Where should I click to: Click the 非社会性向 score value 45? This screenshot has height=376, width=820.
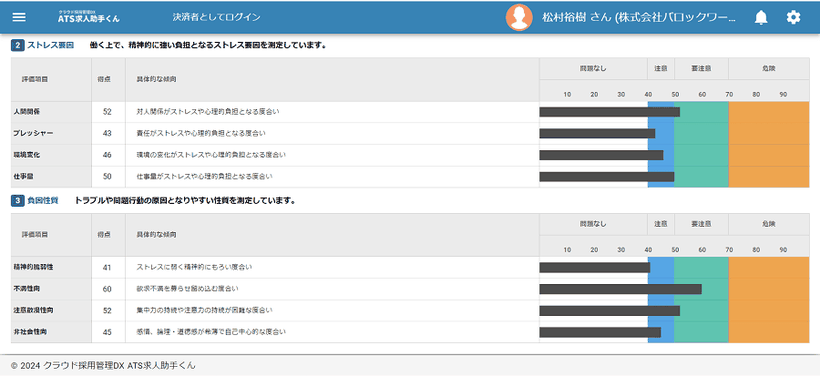point(107,332)
